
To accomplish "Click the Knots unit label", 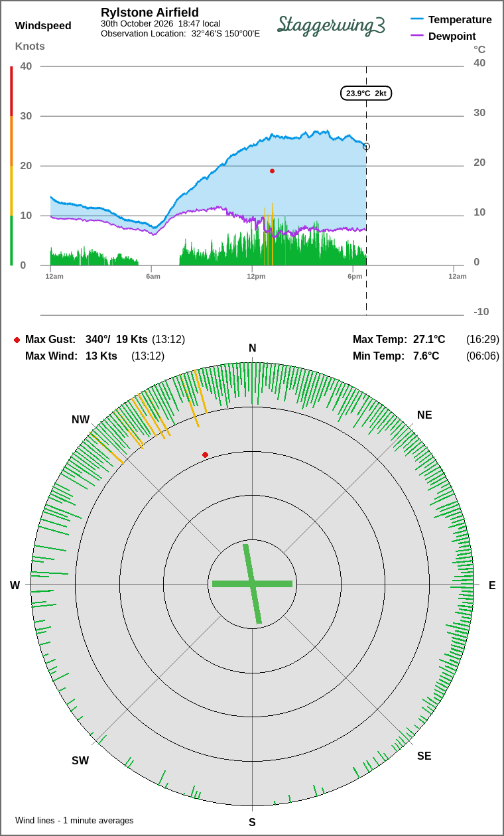I will coord(30,46).
